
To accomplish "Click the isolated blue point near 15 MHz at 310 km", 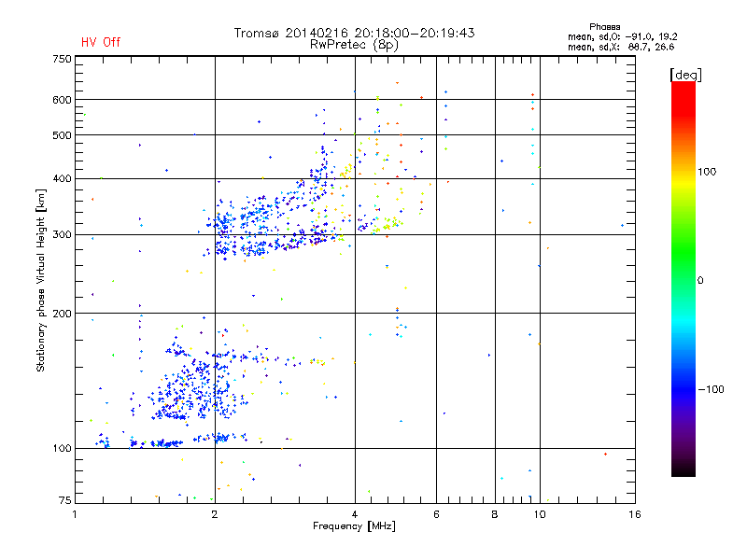I will (x=622, y=225).
